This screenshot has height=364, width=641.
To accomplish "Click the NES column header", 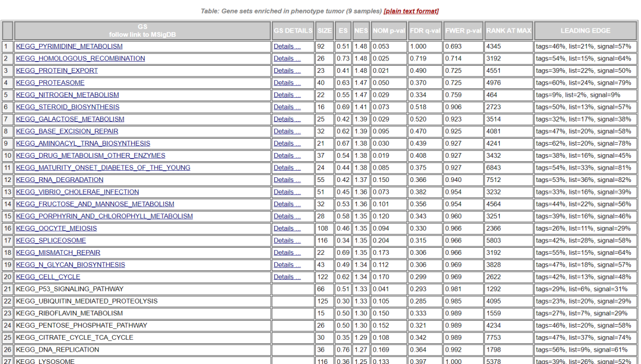I will [361, 31].
